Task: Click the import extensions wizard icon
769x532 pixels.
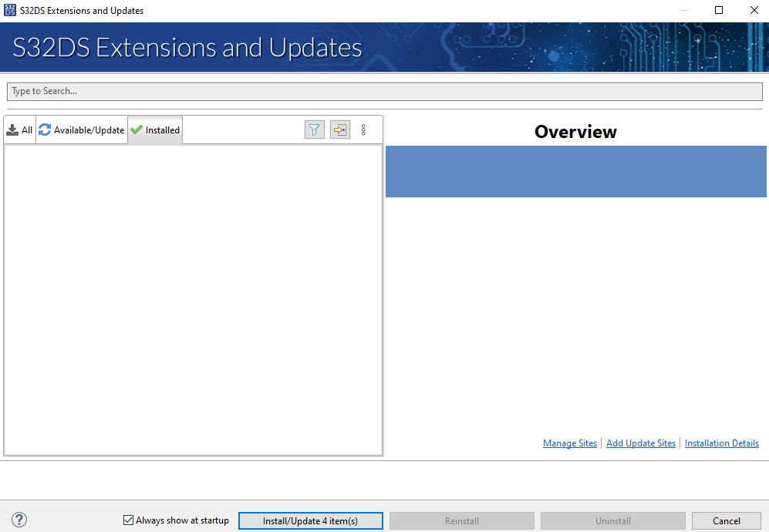Action: 339,130
